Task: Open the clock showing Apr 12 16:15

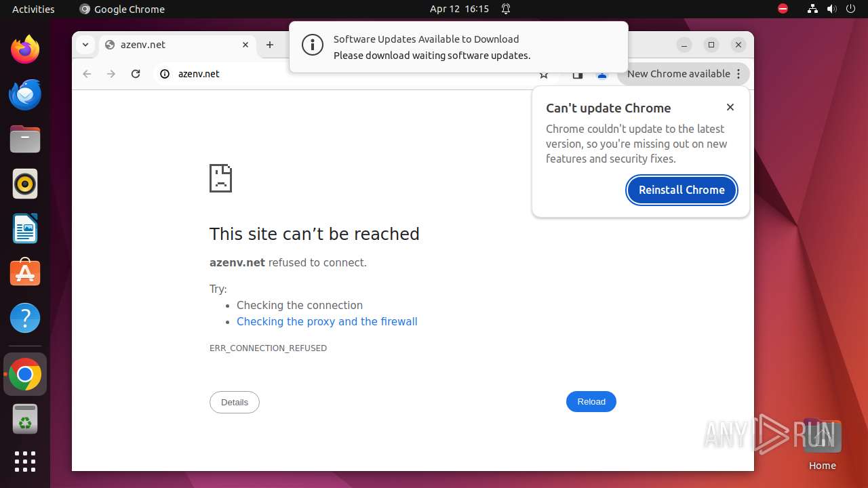Action: tap(459, 9)
